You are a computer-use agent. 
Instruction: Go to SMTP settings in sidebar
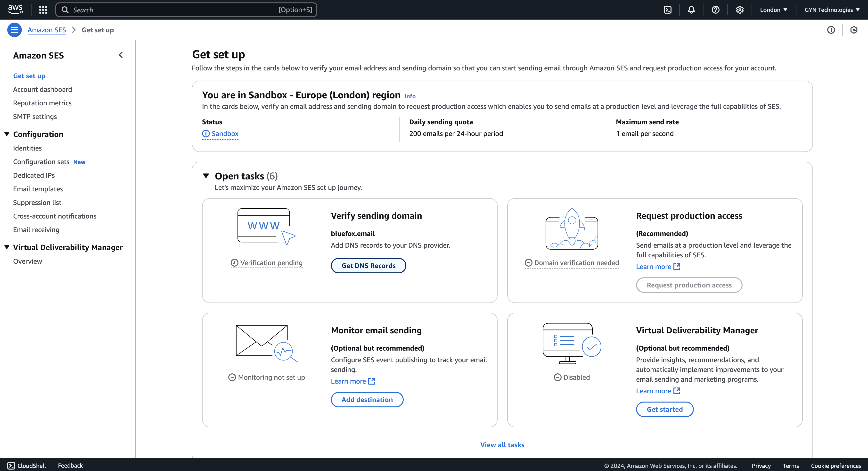point(35,117)
